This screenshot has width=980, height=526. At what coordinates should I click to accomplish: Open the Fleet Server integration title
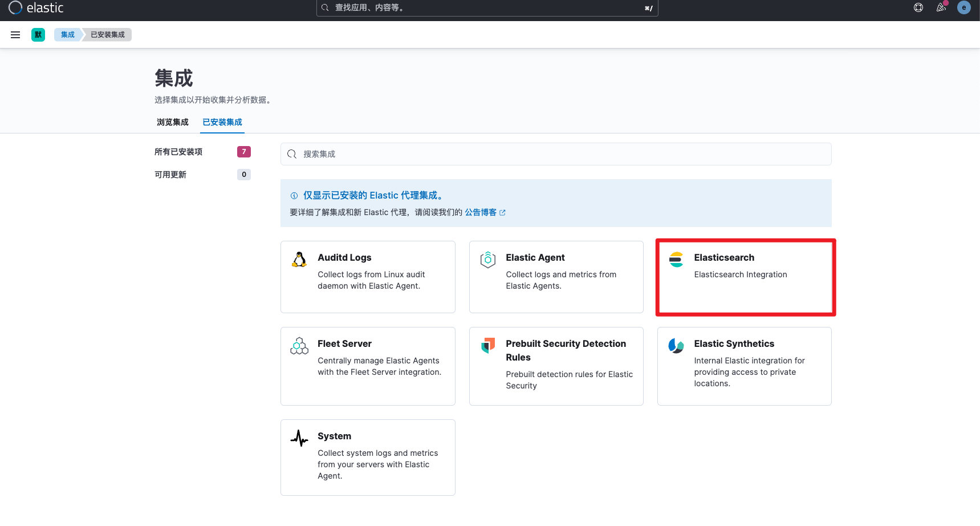coord(344,343)
